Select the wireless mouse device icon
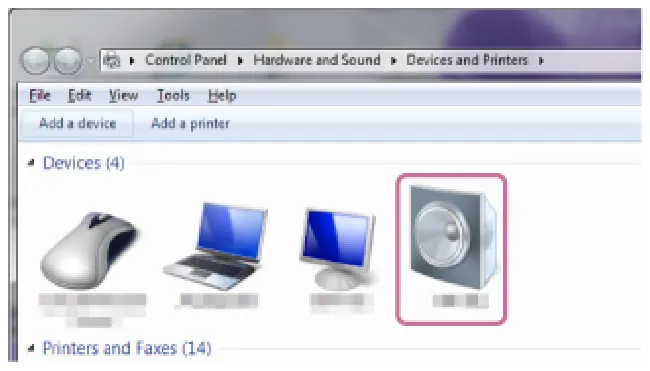The height and width of the screenshot is (371, 650). [91, 251]
